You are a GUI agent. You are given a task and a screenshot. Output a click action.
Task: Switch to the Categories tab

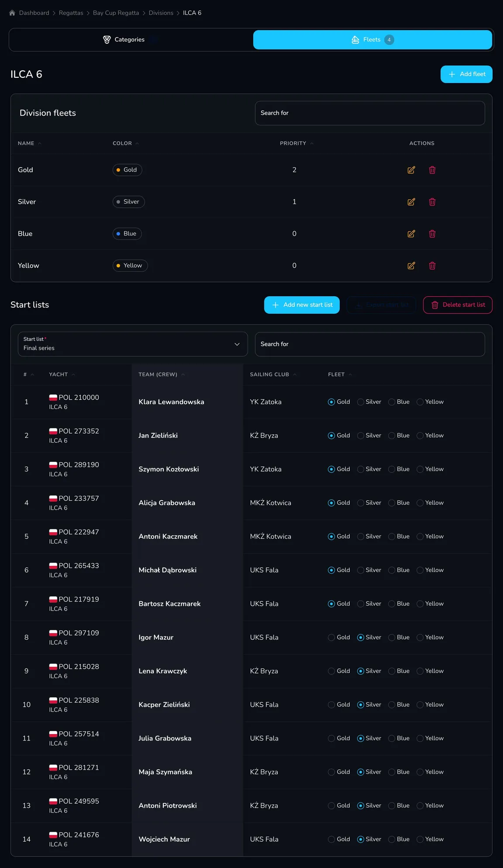[x=131, y=40]
